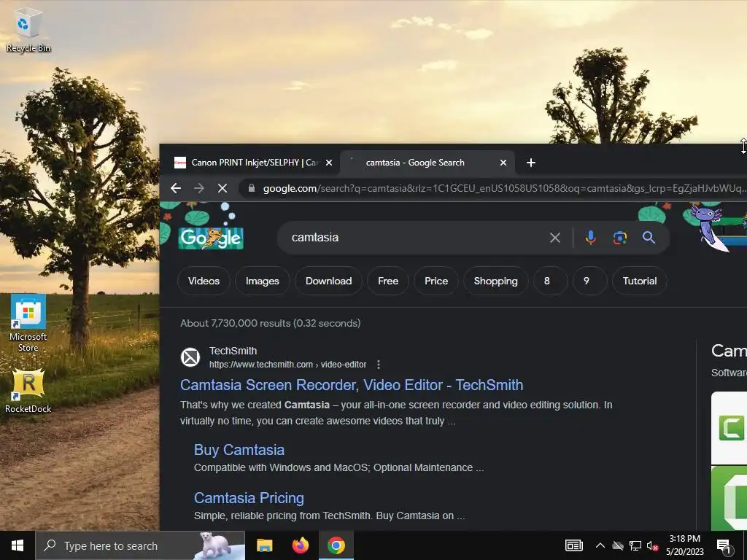Viewport: 747px width, 560px height.
Task: Search by image with Google Lens icon
Action: pyautogui.click(x=620, y=238)
